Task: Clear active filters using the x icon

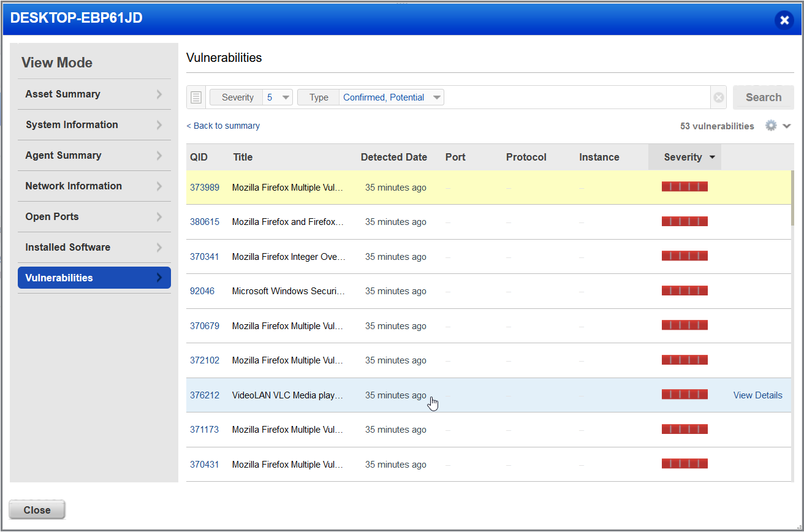Action: pyautogui.click(x=718, y=97)
